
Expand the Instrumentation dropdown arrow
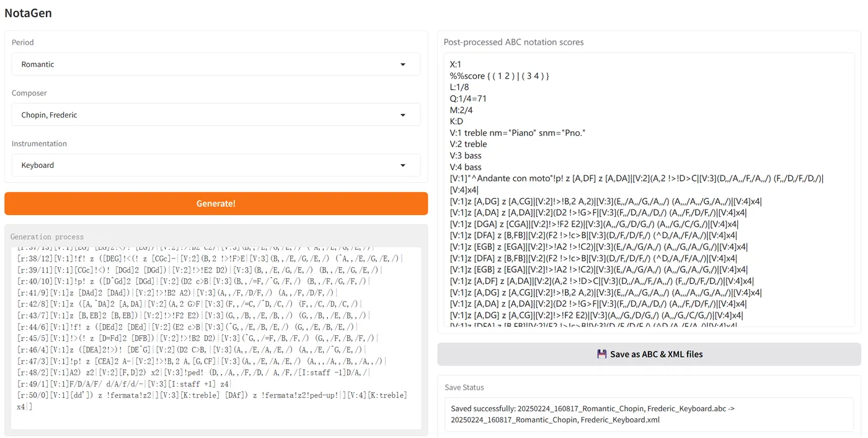(x=403, y=165)
